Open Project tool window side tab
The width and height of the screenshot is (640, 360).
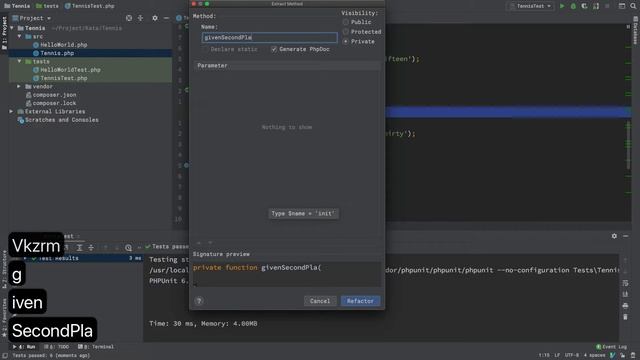click(x=4, y=33)
